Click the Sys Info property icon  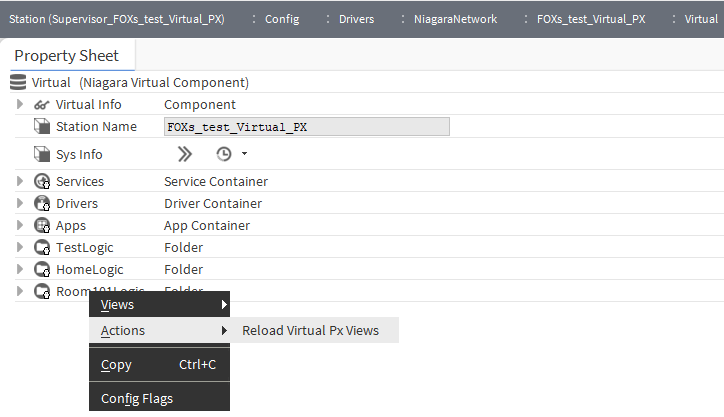pos(42,154)
